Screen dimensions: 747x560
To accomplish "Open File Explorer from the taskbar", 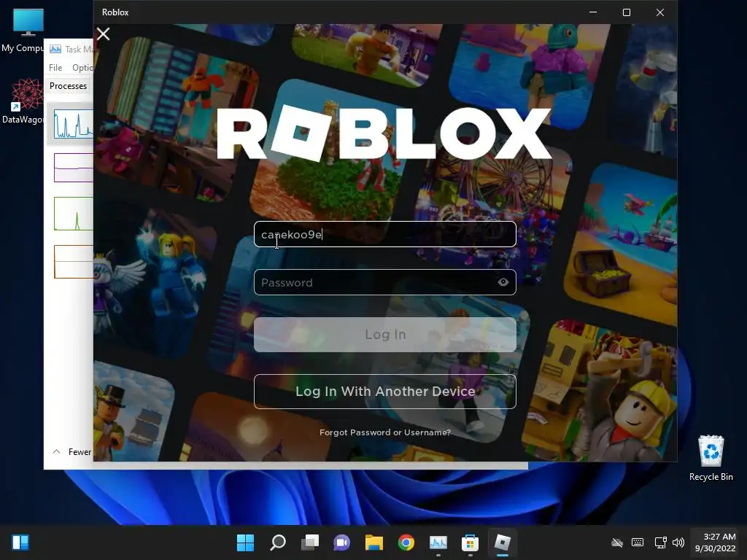I will (x=374, y=542).
